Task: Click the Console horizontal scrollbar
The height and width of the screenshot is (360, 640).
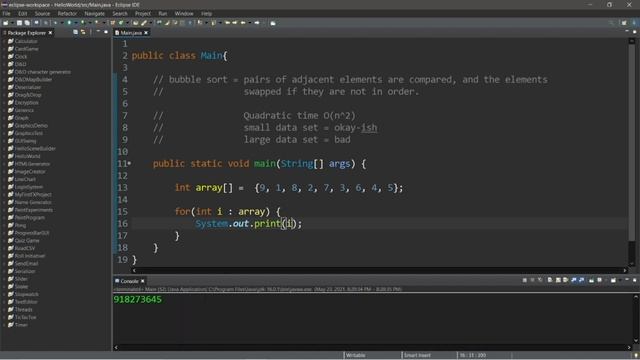Action: tap(373, 347)
